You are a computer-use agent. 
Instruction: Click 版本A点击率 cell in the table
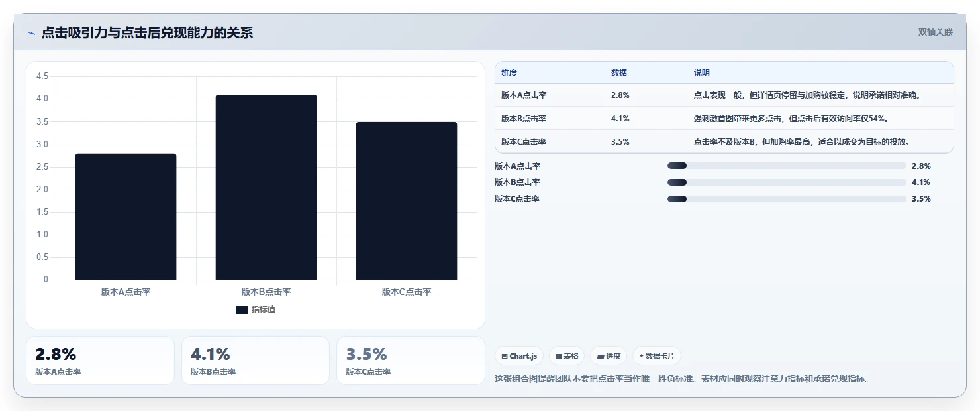coord(524,95)
